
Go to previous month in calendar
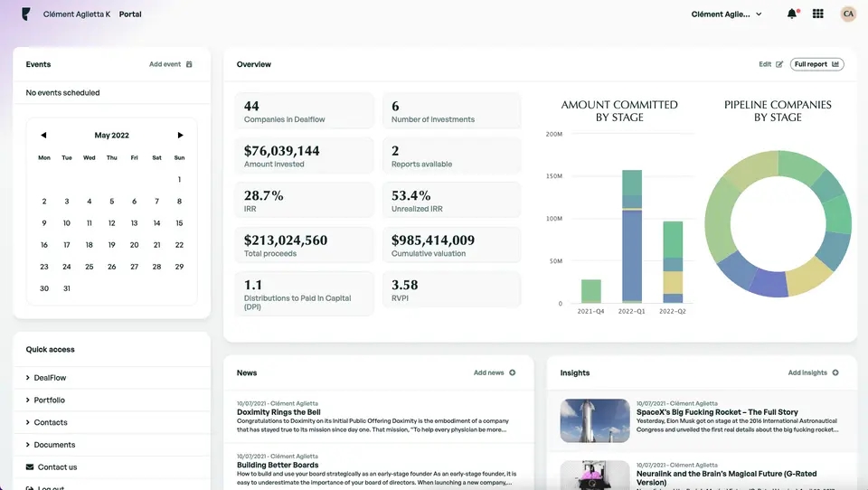(43, 135)
